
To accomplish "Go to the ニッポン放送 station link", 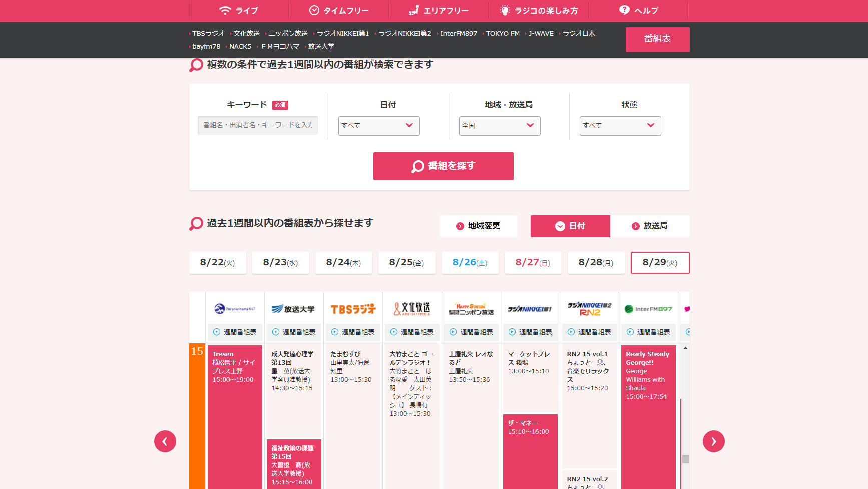I will (x=288, y=33).
